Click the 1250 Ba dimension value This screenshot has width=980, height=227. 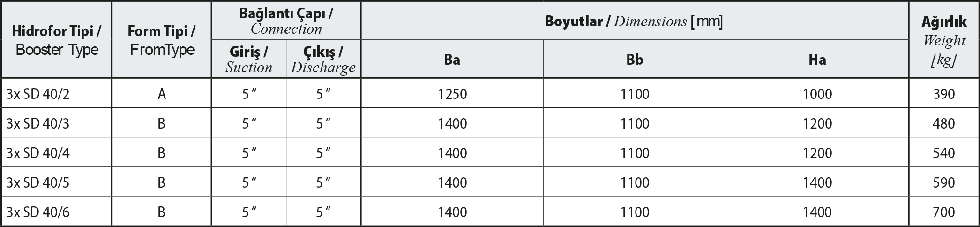452,94
